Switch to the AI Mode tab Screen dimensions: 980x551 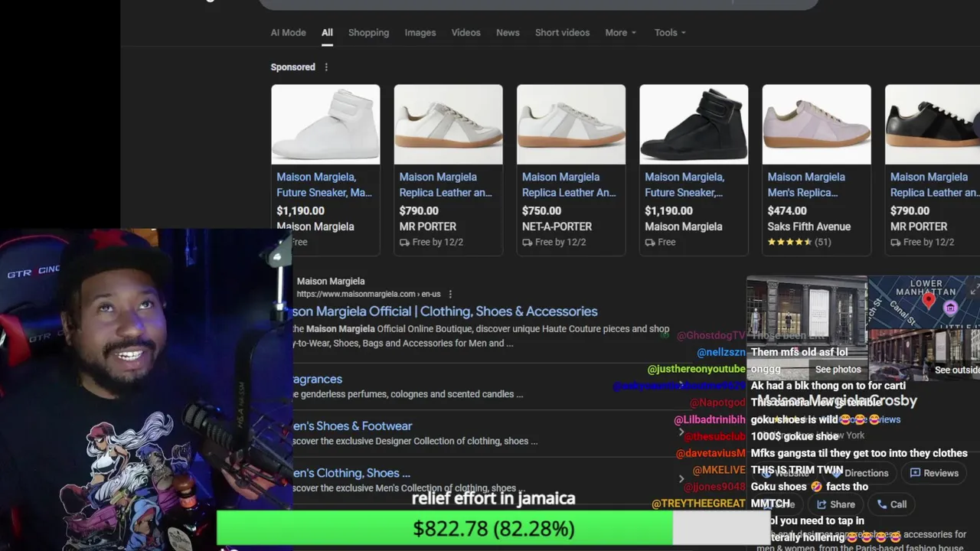coord(288,32)
